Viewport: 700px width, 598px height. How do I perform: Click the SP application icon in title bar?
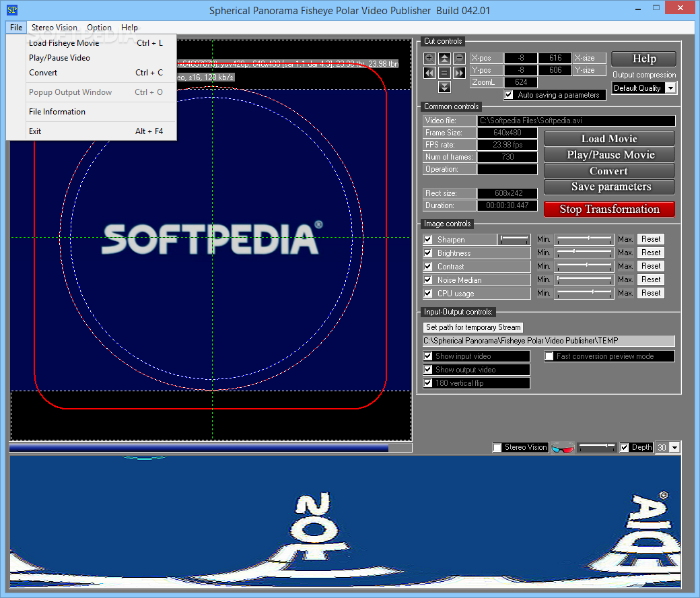(x=12, y=9)
